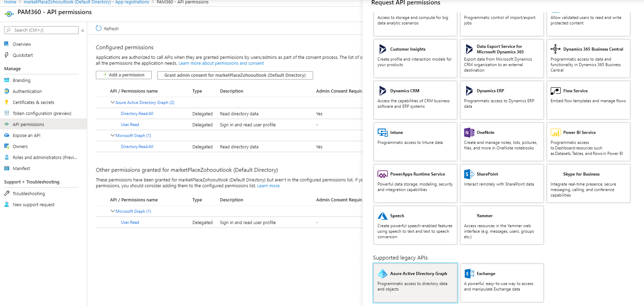Collapse the left sidebar menu

(x=83, y=31)
